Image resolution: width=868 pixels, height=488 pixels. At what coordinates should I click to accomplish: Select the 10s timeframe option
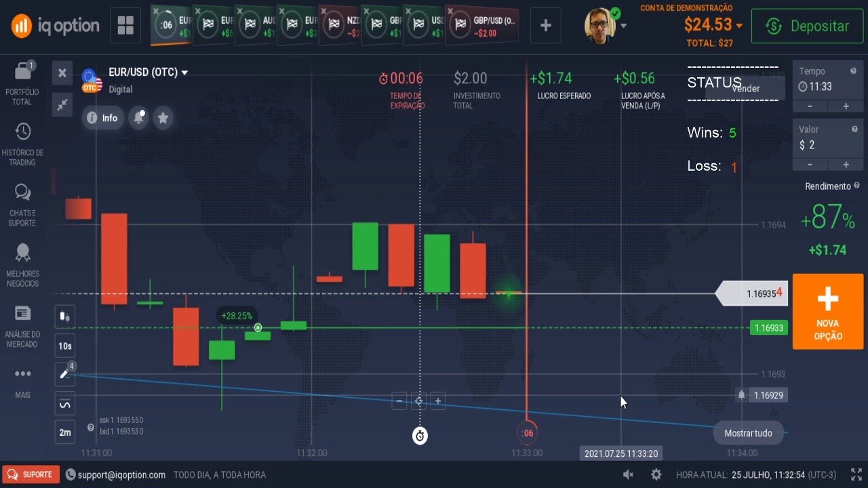point(64,346)
